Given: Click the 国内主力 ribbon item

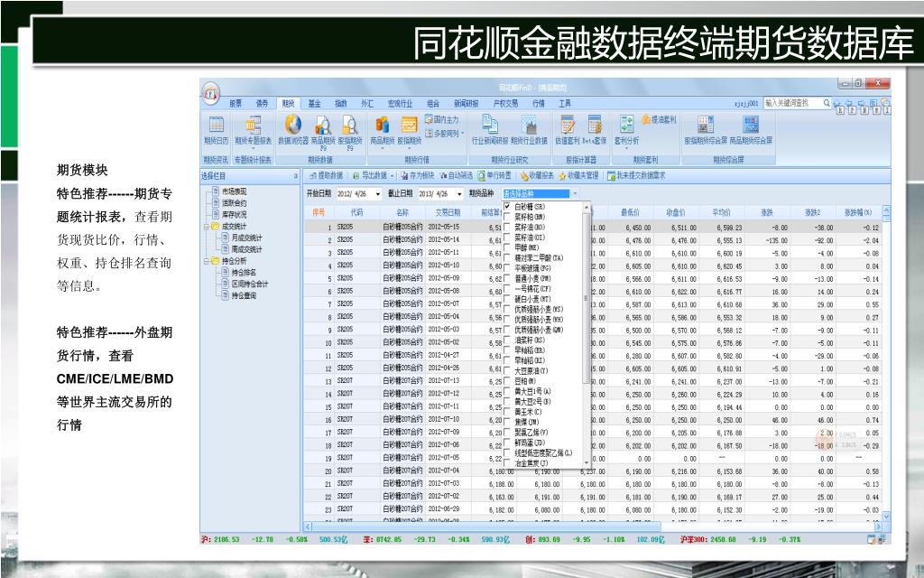Looking at the screenshot, I should pyautogui.click(x=441, y=120).
